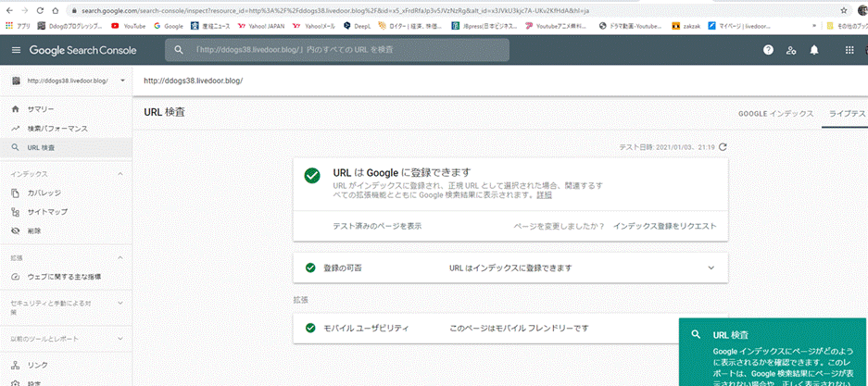The height and width of the screenshot is (386, 868).
Task: Open the YouTube bookmark
Action: [129, 25]
